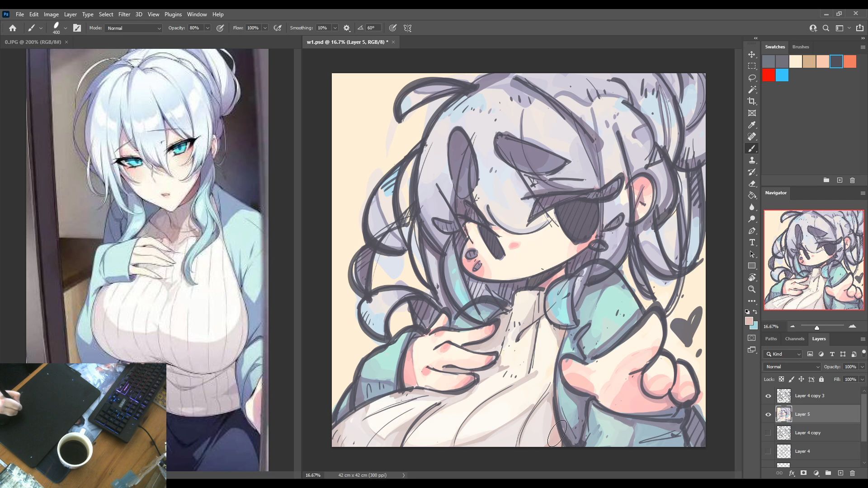This screenshot has width=868, height=488.
Task: Add a layer mask in the Layers panel
Action: pos(803,473)
